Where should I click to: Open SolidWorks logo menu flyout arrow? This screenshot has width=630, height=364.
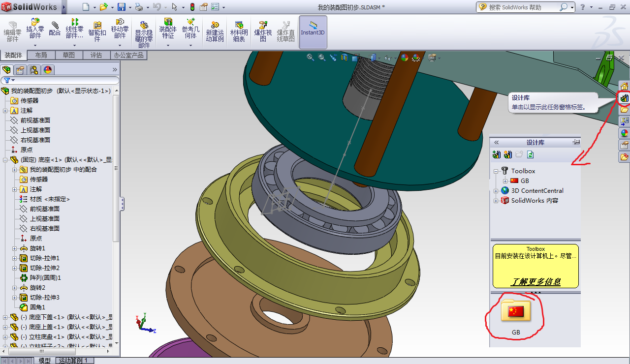[63, 7]
